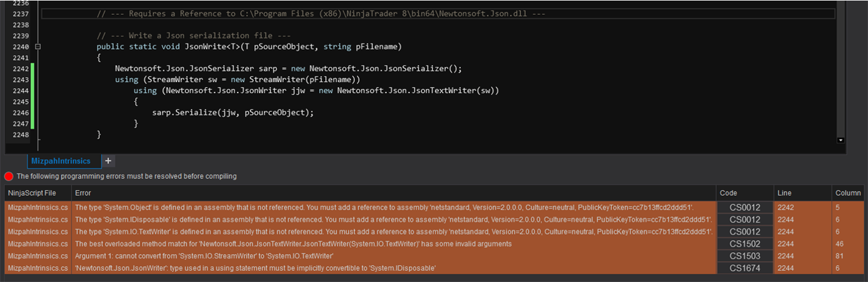Open CS1502 error code help button
868x282 pixels.
[x=745, y=244]
